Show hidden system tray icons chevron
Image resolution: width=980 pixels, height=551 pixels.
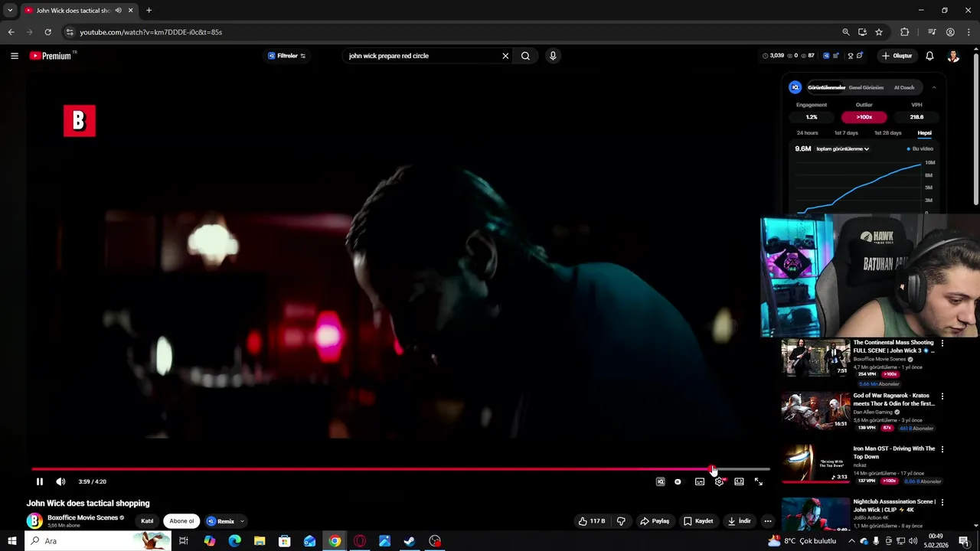[x=851, y=541]
